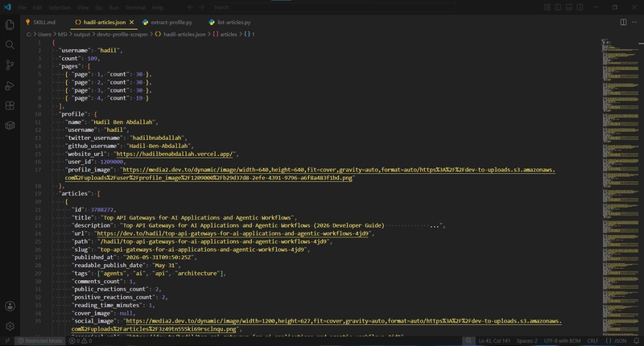Open the notifications bell in status bar
This screenshot has height=346, width=644.
click(636, 340)
